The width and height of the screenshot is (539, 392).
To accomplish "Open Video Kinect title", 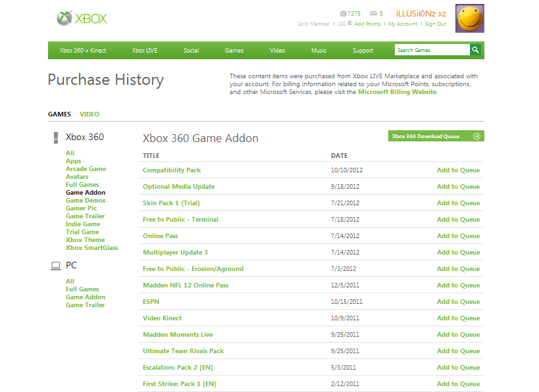I will click(163, 318).
